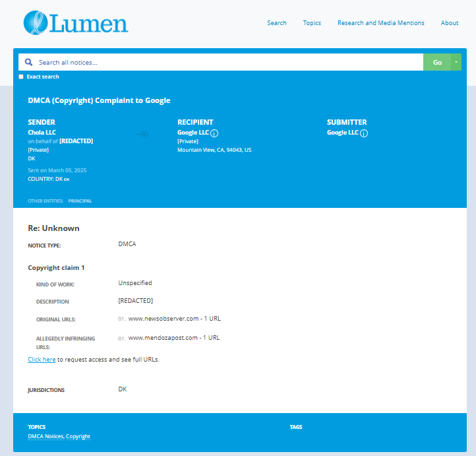
Task: Open the Copyright topic link
Action: click(78, 436)
